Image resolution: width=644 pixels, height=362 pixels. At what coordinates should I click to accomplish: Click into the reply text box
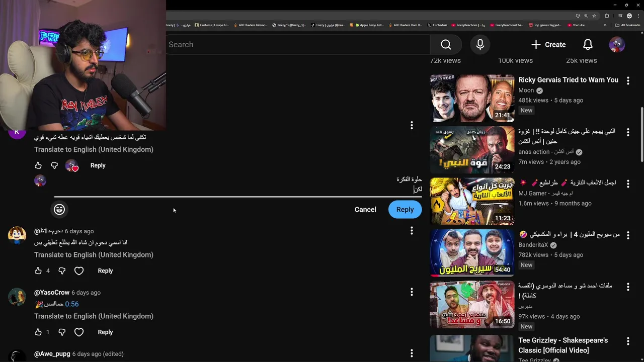[x=238, y=185]
